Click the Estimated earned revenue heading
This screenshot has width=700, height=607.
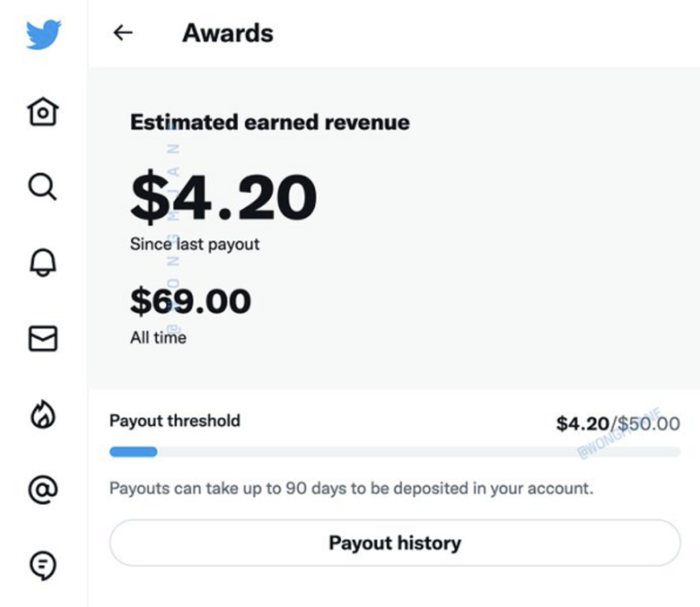[270, 123]
